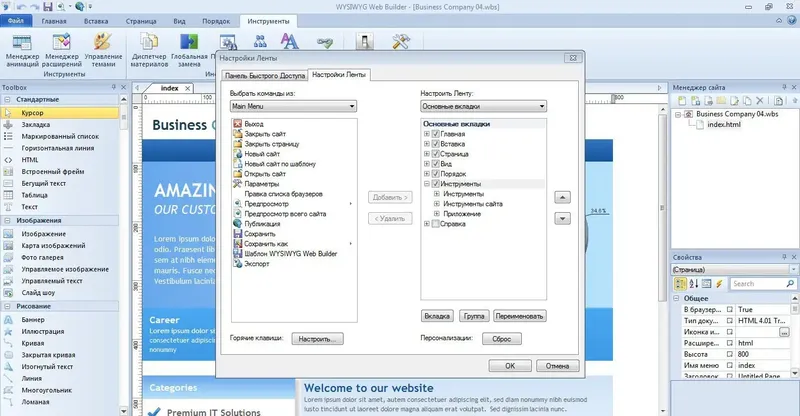800x416 pixels.
Task: Click the large AA font icon in ribbon
Action: pos(289,41)
